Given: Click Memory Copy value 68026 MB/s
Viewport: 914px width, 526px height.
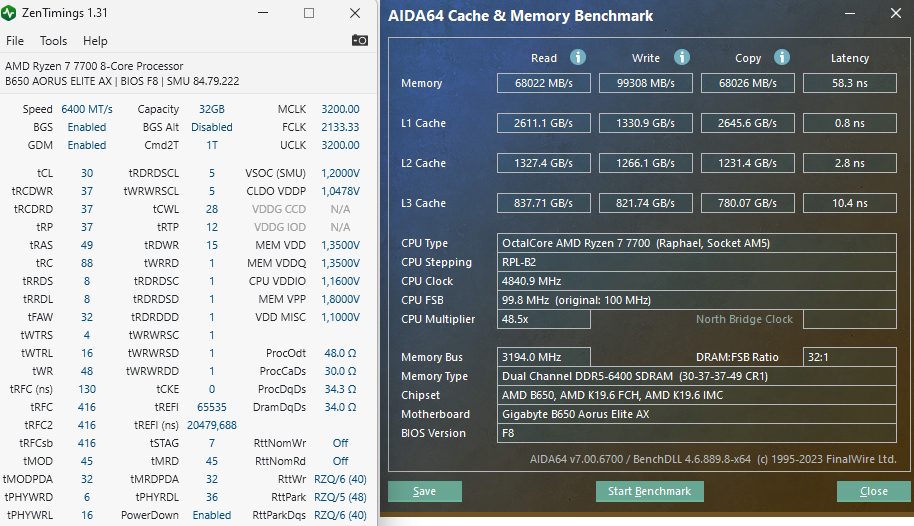Looking at the screenshot, I should pos(748,83).
